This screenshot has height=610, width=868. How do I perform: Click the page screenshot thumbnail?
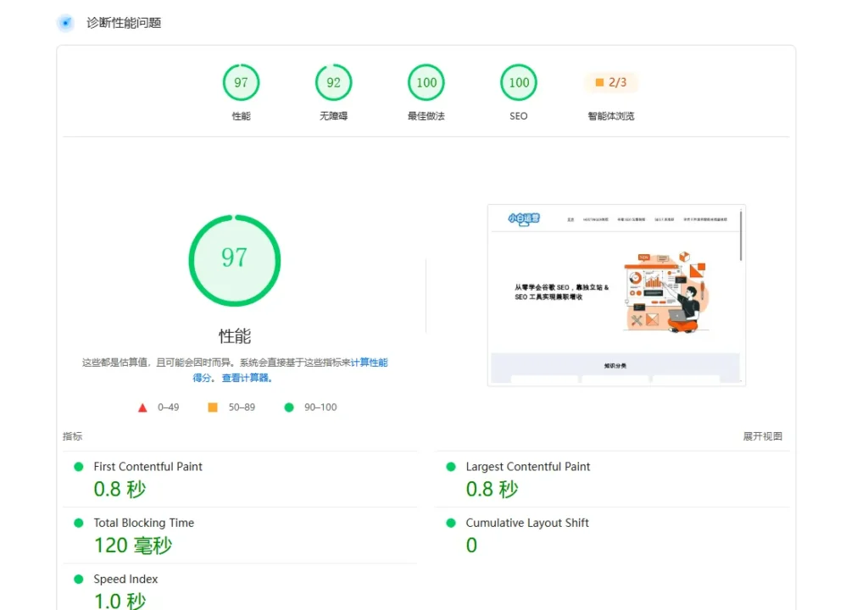pos(616,295)
